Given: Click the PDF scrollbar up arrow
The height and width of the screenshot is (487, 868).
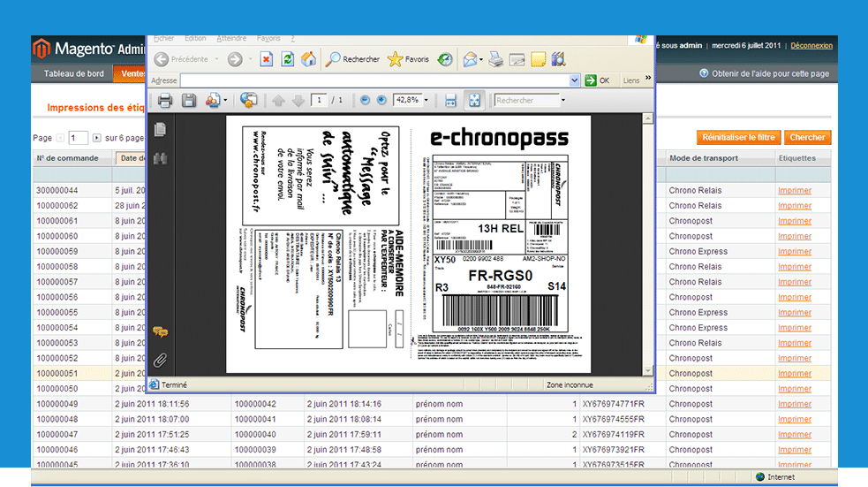Looking at the screenshot, I should (x=647, y=118).
